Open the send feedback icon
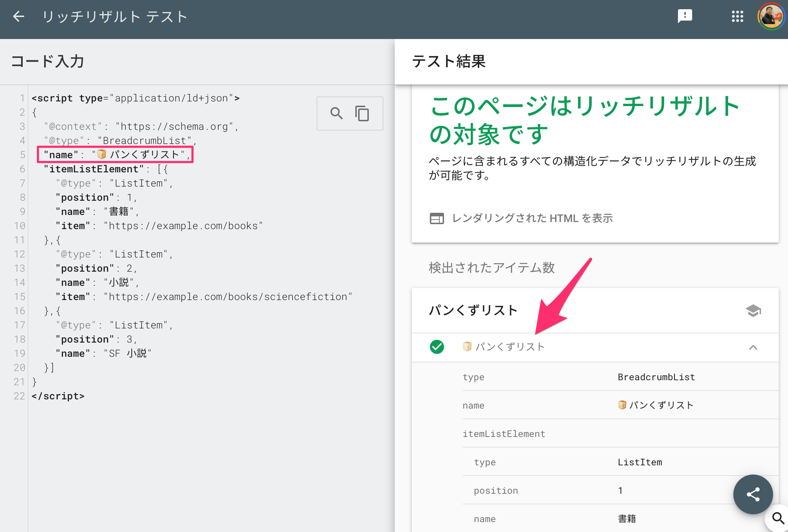The width and height of the screenshot is (788, 532). click(685, 16)
